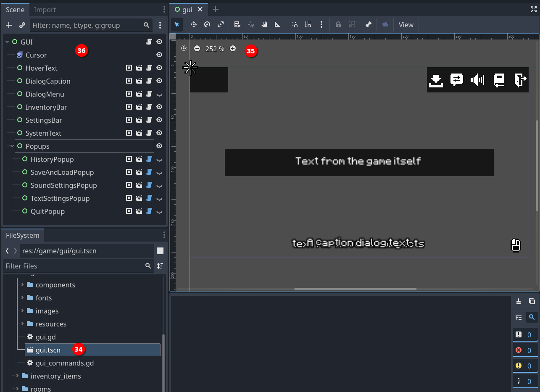540x392 pixels.
Task: Activate the Rotate Mode tool
Action: coord(207,25)
